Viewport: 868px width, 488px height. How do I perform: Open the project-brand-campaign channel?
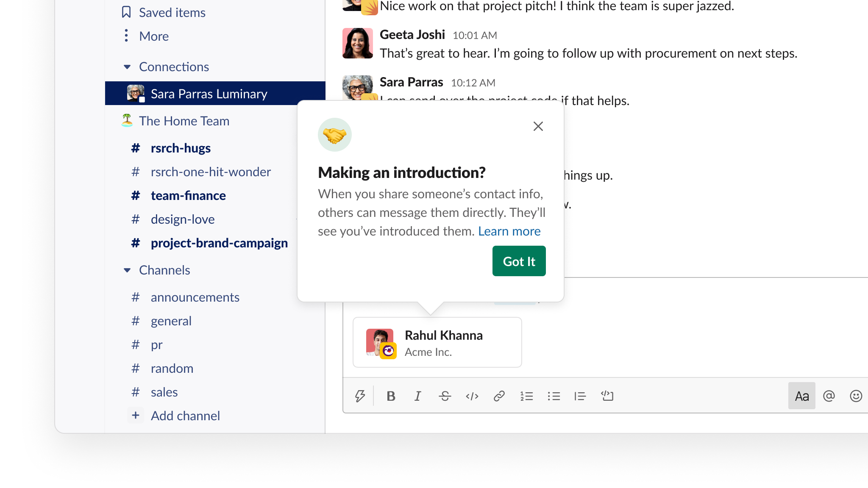(x=219, y=243)
